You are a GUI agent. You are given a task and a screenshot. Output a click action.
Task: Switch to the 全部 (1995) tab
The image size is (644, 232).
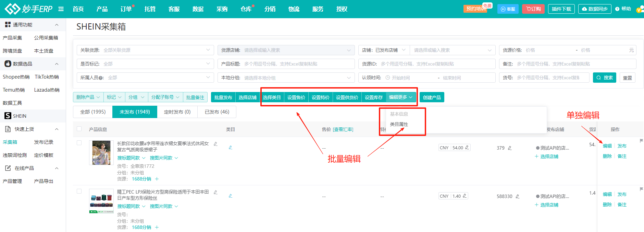[93, 112]
